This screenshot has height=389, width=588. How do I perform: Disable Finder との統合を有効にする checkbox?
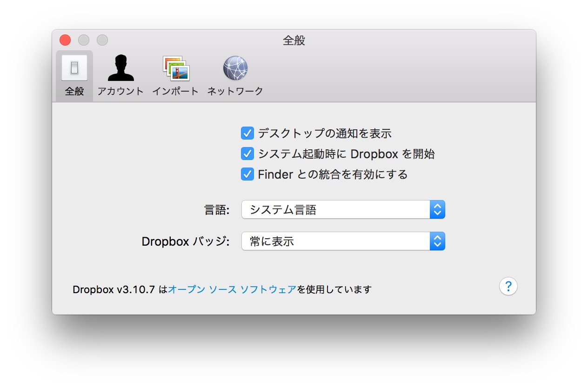pos(247,174)
